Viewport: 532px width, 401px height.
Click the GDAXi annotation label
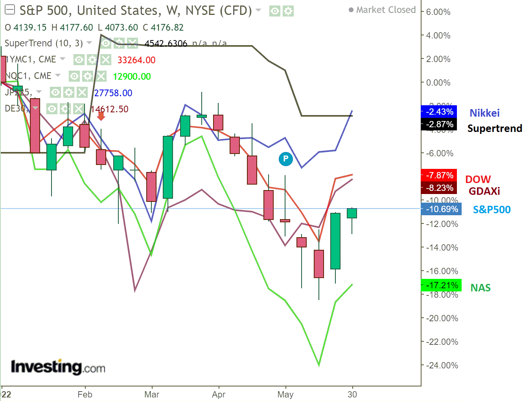484,191
